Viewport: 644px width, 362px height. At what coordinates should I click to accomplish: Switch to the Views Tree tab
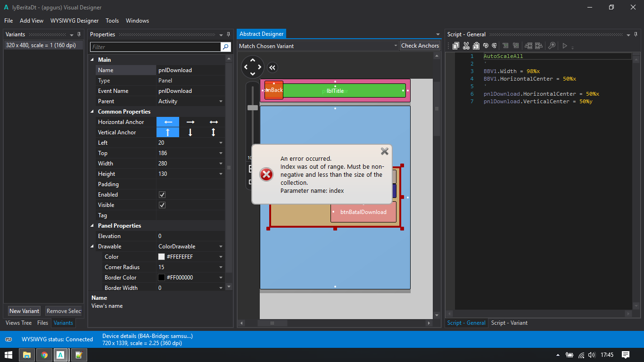(x=19, y=323)
